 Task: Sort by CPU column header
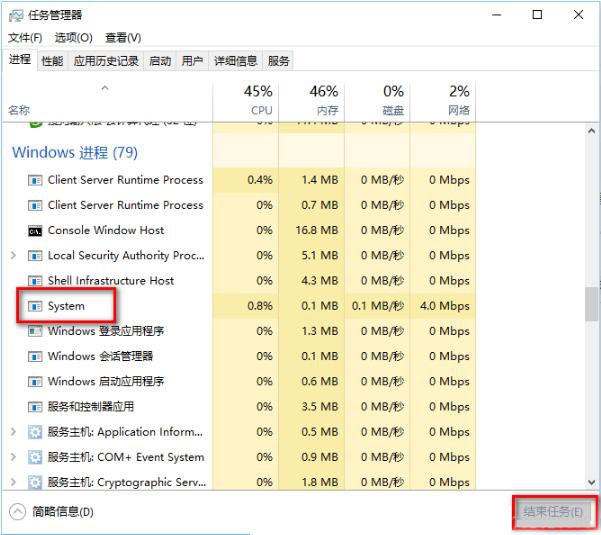(x=246, y=100)
